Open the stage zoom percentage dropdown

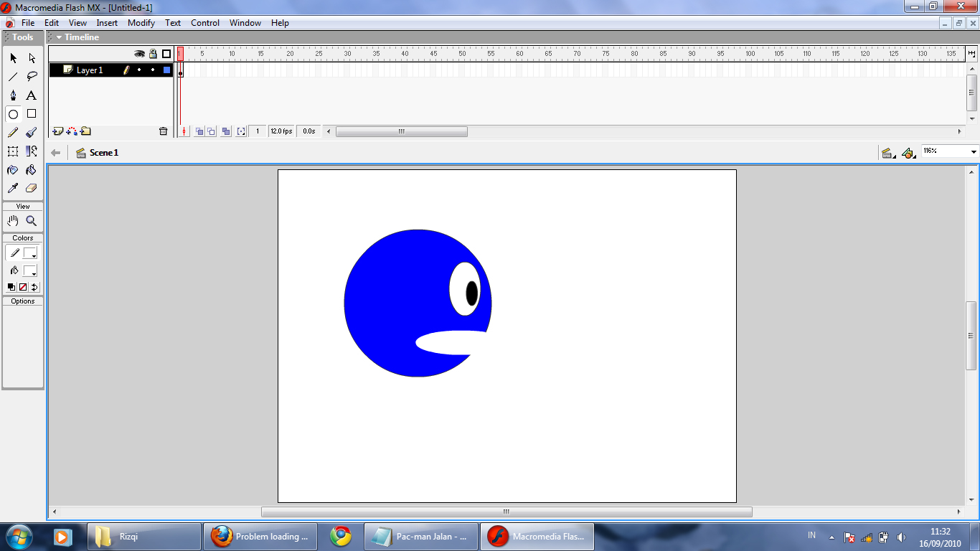coord(974,152)
